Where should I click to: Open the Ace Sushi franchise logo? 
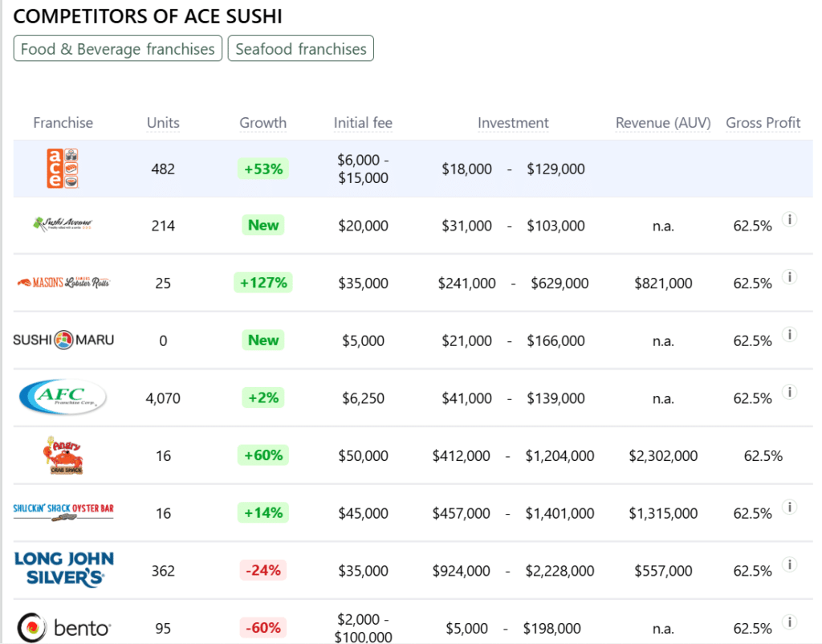63,169
